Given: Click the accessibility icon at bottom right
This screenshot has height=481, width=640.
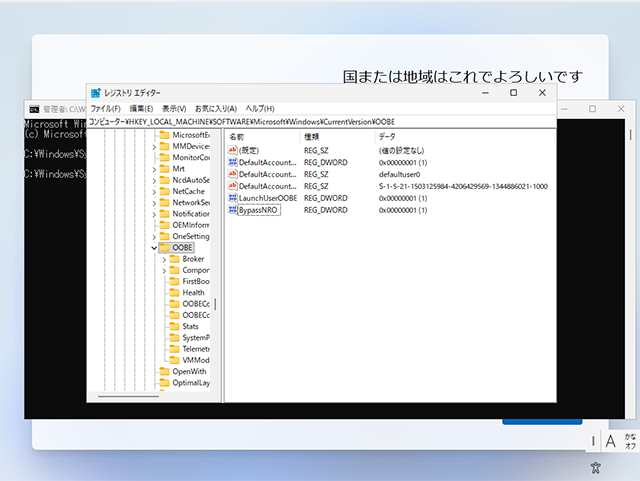Looking at the screenshot, I should [595, 467].
